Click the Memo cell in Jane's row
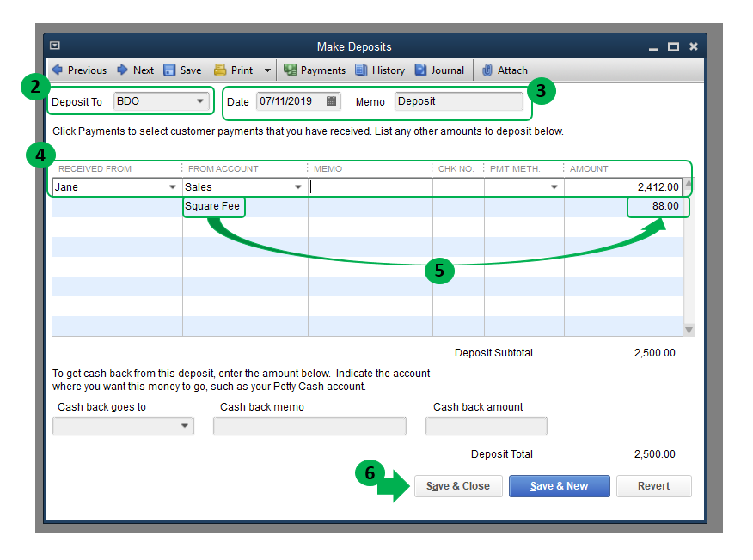 click(x=370, y=187)
